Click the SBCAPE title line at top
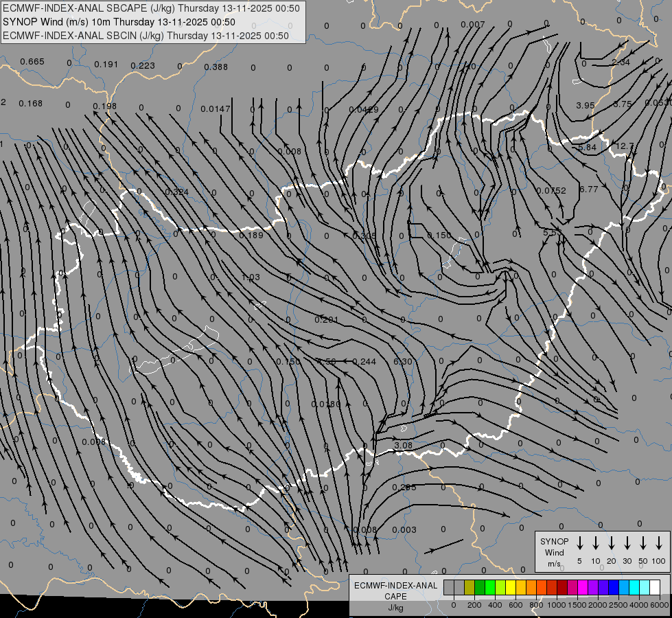Screen dimensions: 672x618 [151, 8]
